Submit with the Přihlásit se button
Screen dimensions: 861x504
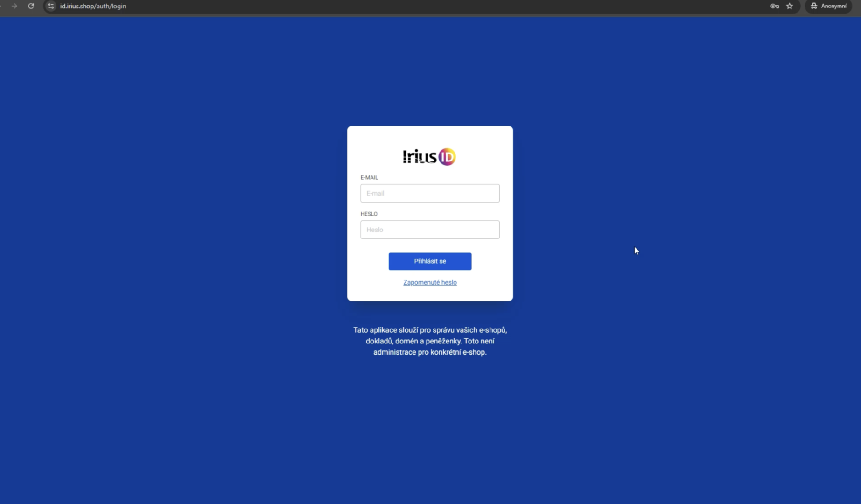pos(430,261)
